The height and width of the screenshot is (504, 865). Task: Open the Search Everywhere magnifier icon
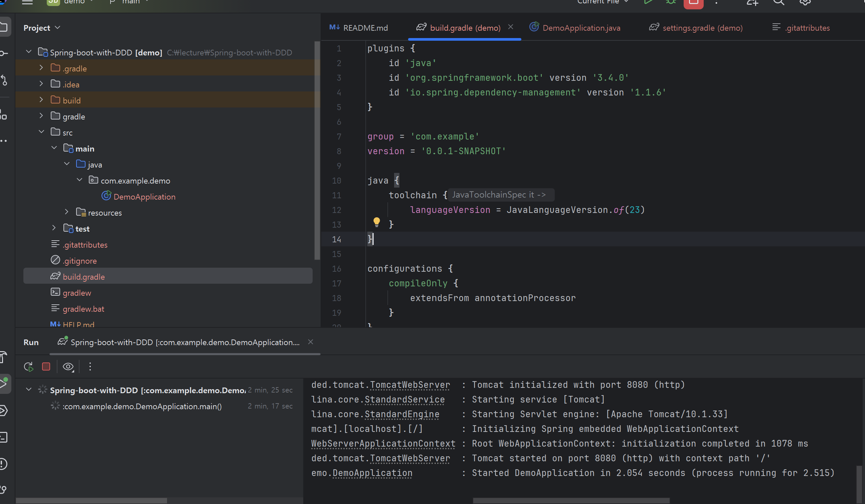[778, 2]
